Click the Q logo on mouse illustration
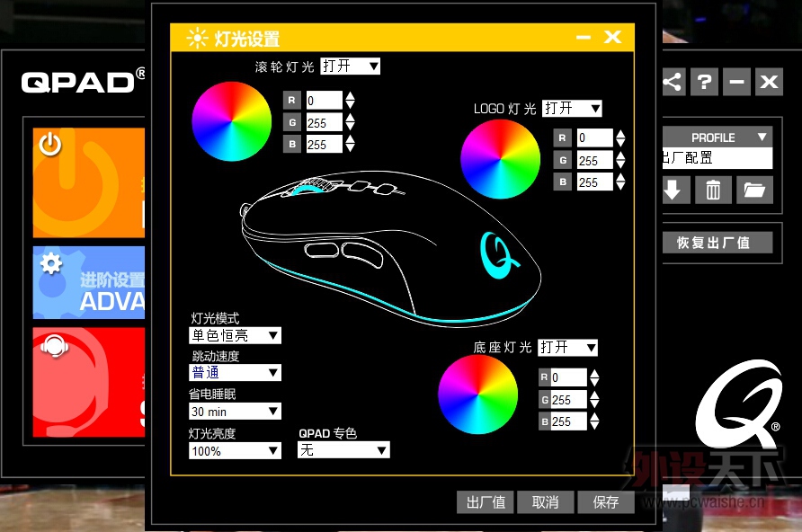Viewport: 802px width, 532px height. click(498, 254)
